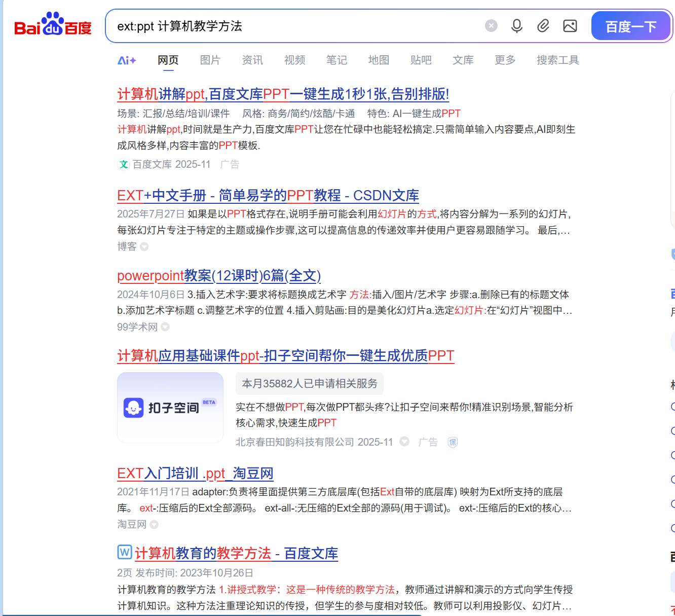This screenshot has height=616, width=675.
Task: Click the W Wenku icon beside 计算机教育的教学方法
Action: point(124,552)
